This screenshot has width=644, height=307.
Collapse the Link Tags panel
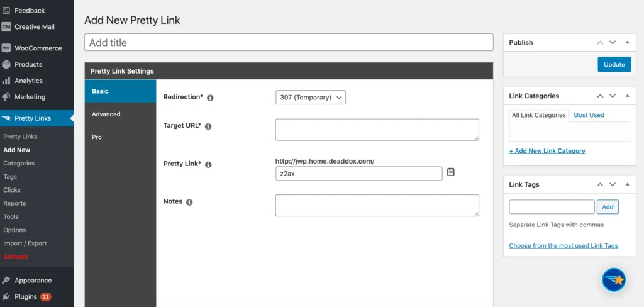coord(627,184)
